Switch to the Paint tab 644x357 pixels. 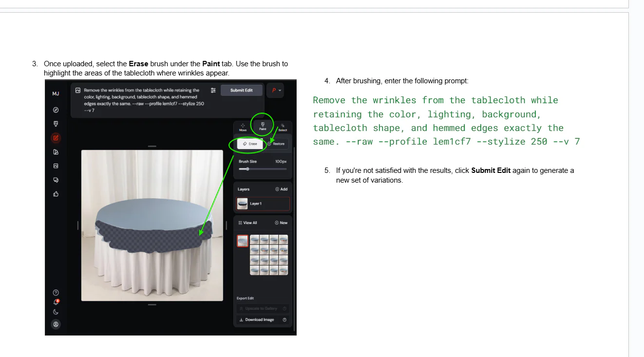tap(263, 126)
